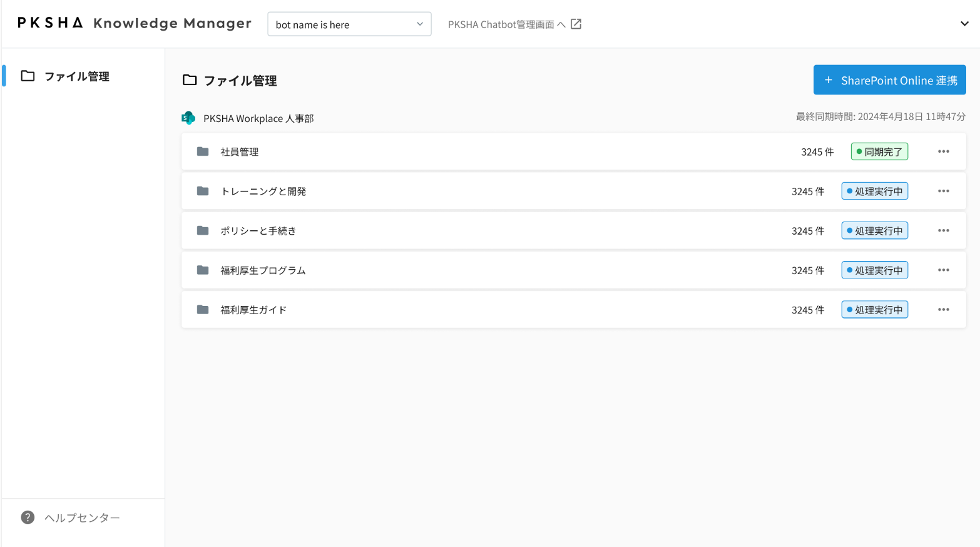This screenshot has height=547, width=980.
Task: Click 処理実行中 badge for 福利厚生ガイド
Action: pyautogui.click(x=875, y=309)
